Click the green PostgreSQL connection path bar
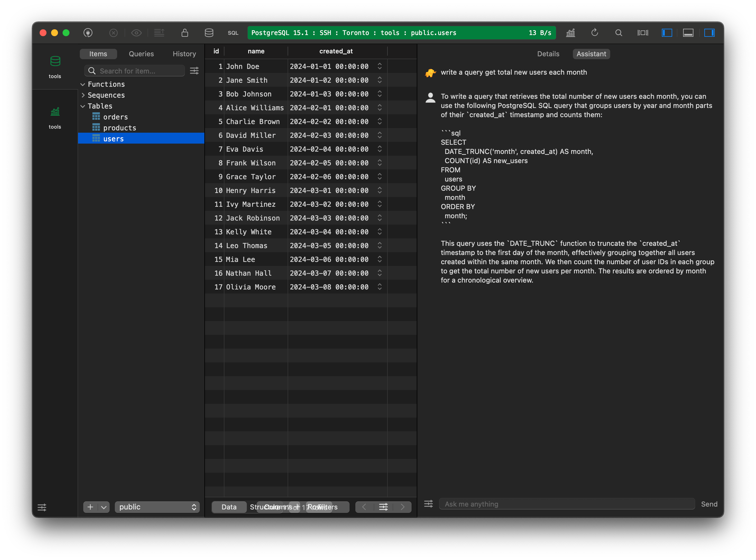This screenshot has width=756, height=560. coord(401,32)
